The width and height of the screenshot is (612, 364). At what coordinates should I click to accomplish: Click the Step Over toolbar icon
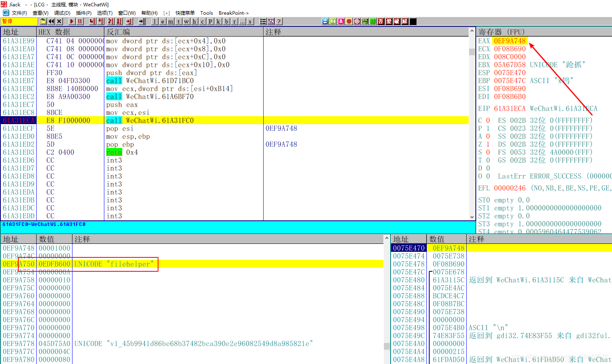(101, 21)
